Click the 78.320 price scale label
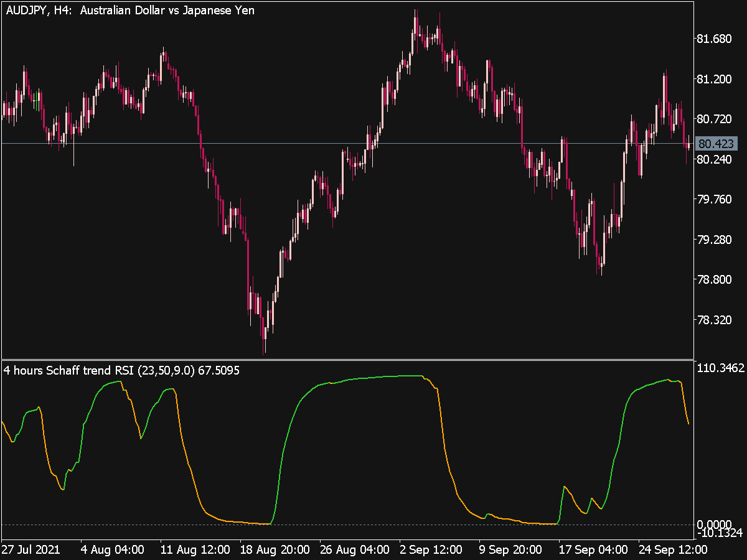 point(716,319)
